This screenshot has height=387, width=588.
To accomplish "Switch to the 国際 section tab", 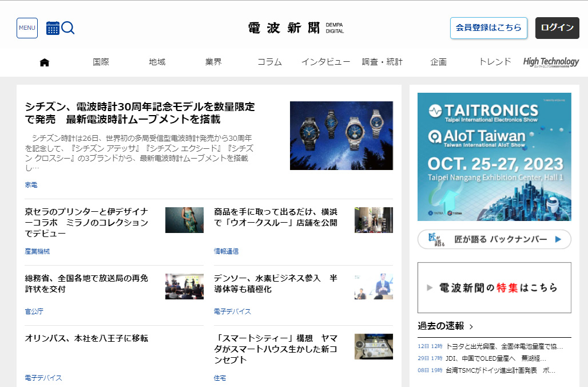I will pyautogui.click(x=100, y=62).
